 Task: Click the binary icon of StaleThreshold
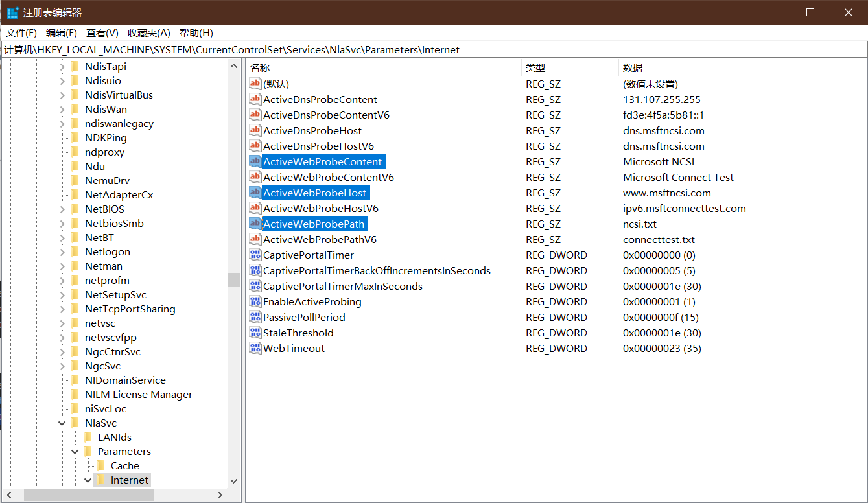coord(255,333)
